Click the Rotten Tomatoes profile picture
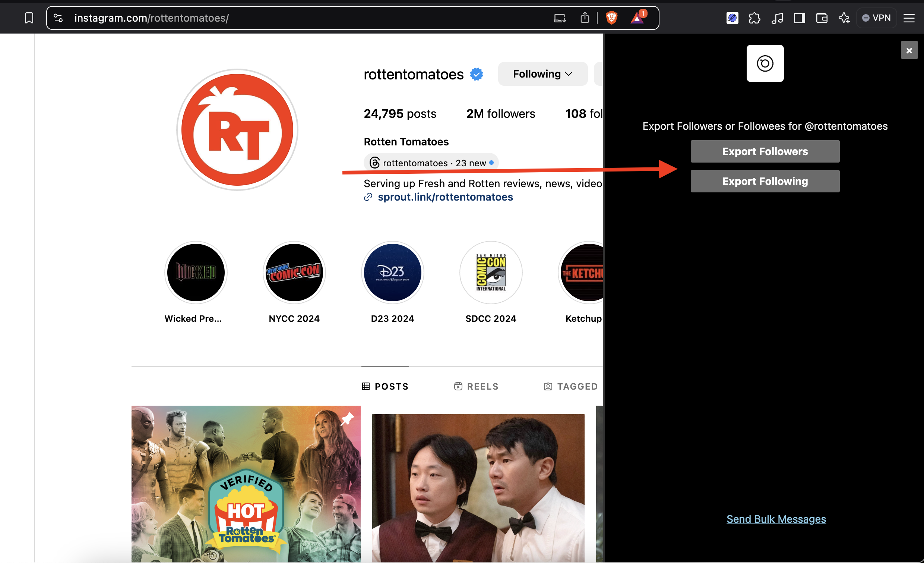924x563 pixels. [237, 129]
